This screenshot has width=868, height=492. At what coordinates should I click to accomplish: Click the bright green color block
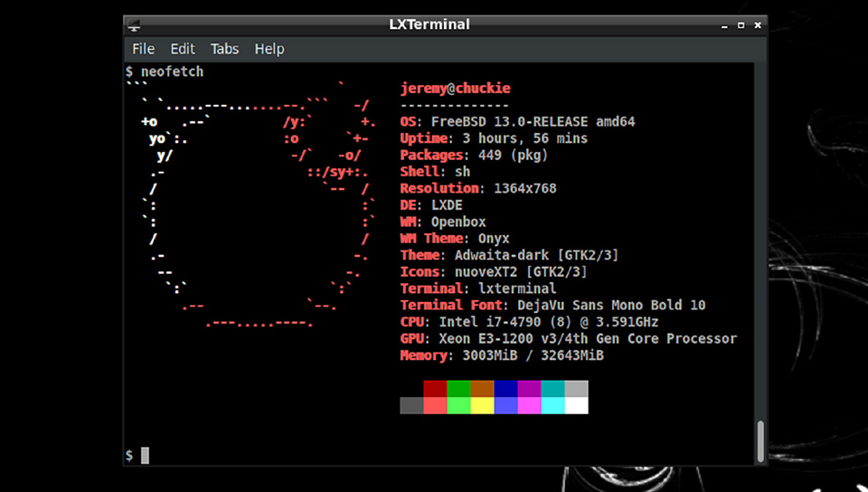pyautogui.click(x=458, y=405)
